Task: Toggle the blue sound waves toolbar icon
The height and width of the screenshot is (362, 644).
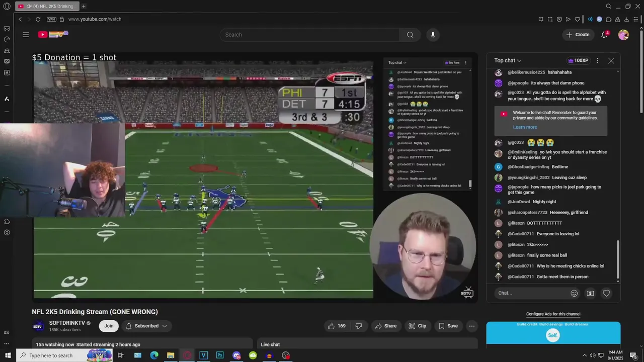Action: point(590,19)
